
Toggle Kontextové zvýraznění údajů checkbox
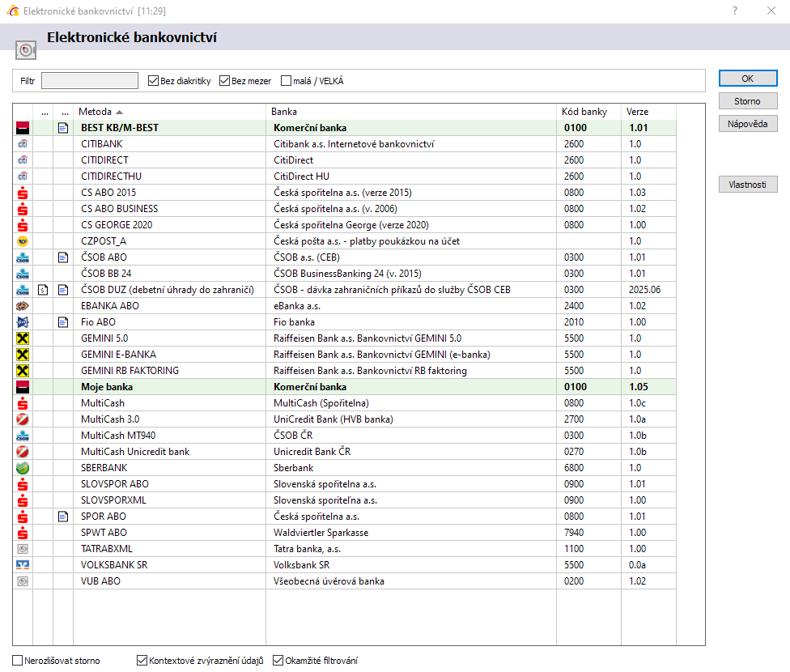[142, 661]
